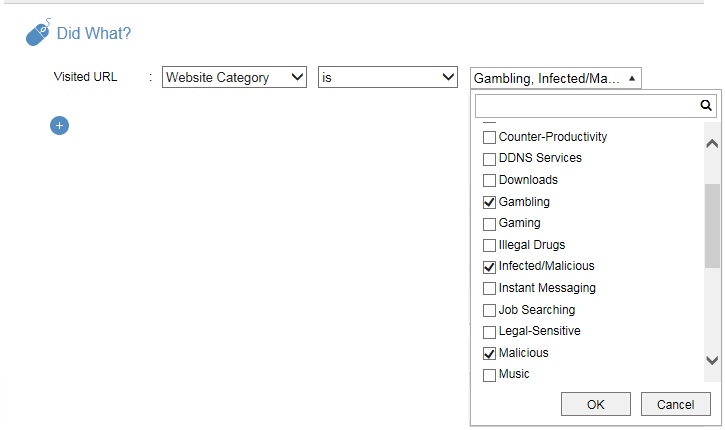Click the search magnifier icon

coord(705,105)
